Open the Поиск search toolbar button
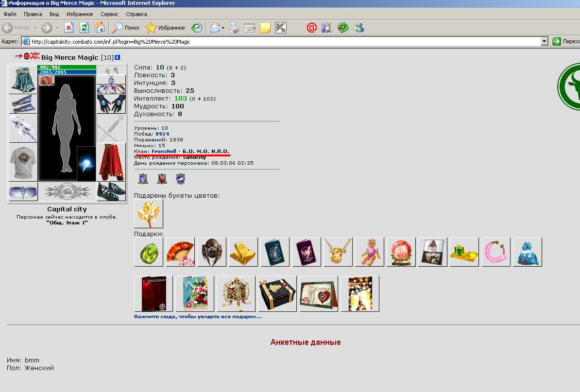This screenshot has height=392, width=580. tap(126, 28)
